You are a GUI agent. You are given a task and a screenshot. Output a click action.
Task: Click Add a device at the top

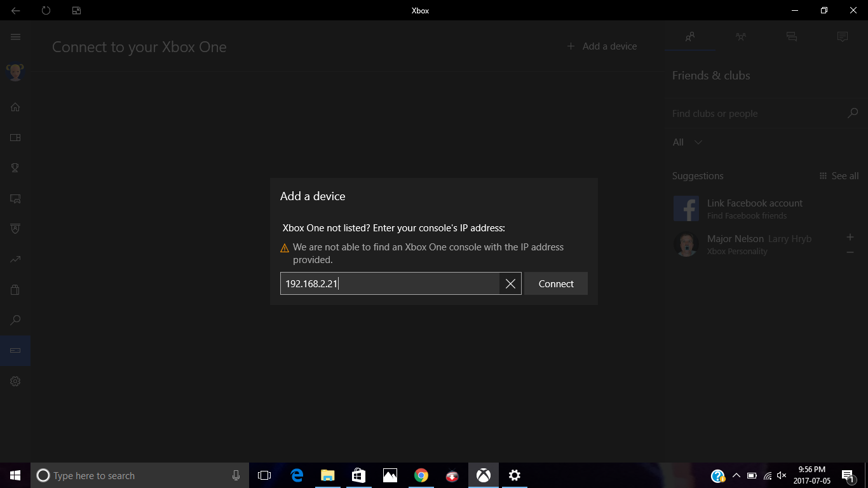602,46
